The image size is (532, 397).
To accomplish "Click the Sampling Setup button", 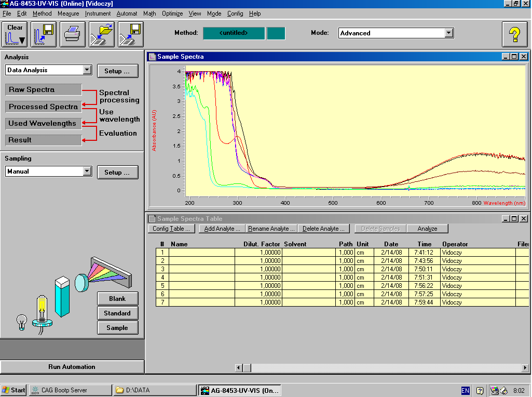I will (x=117, y=172).
